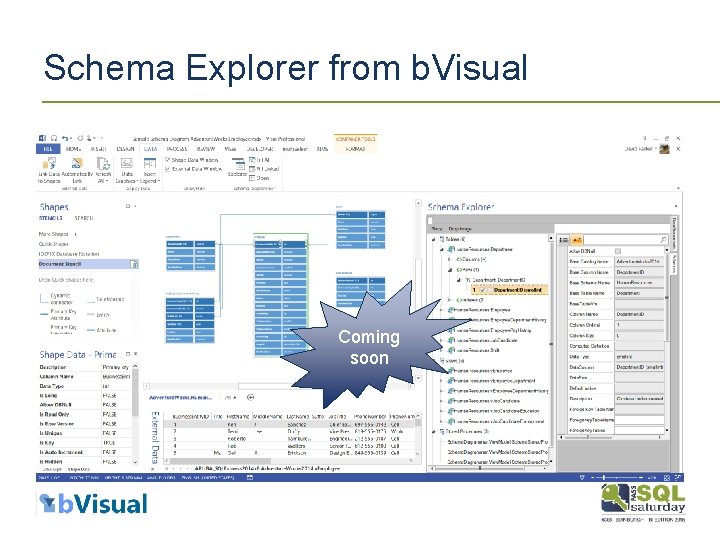Screen dimensions: 720x540
Task: Click the Automatically Link icon
Action: 77,164
